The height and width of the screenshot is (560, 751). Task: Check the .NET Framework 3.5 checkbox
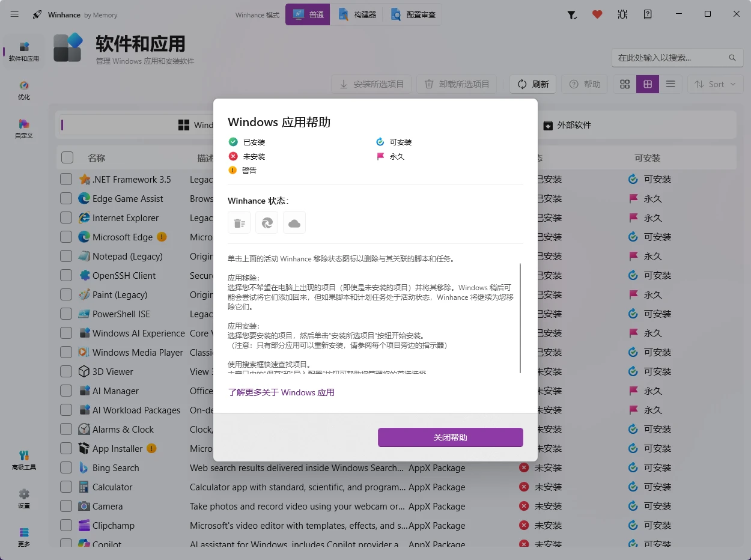(x=66, y=179)
